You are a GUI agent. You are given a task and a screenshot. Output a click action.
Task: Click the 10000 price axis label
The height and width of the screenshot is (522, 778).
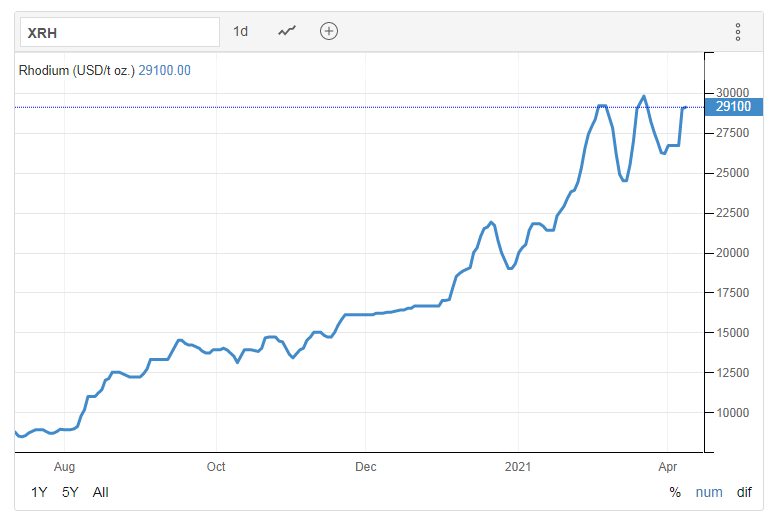pyautogui.click(x=733, y=412)
